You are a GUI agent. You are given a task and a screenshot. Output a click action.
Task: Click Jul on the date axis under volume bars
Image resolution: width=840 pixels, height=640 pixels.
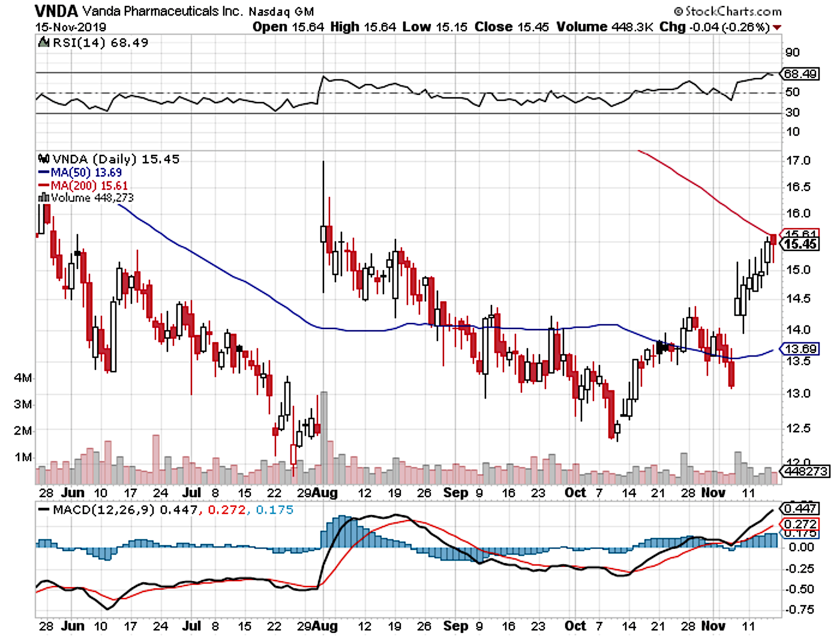pyautogui.click(x=191, y=493)
